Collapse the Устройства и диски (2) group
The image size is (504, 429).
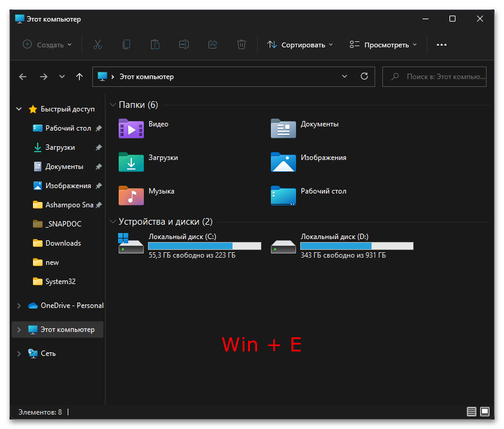pos(113,222)
